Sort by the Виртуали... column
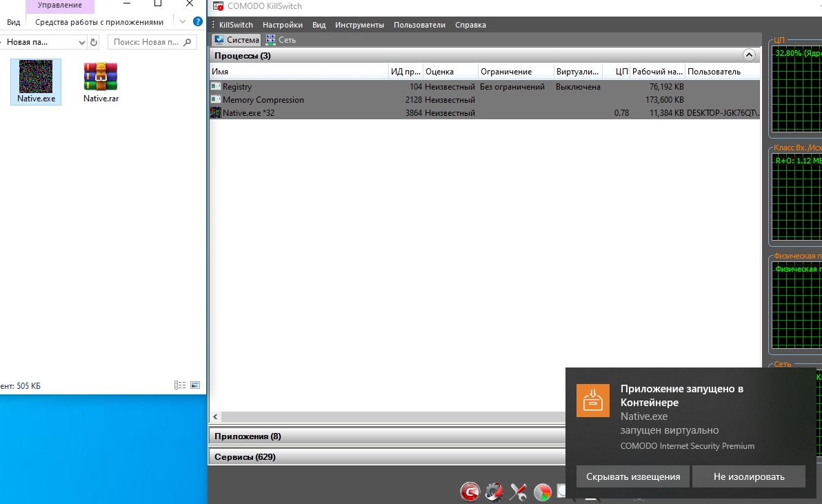 [x=578, y=72]
